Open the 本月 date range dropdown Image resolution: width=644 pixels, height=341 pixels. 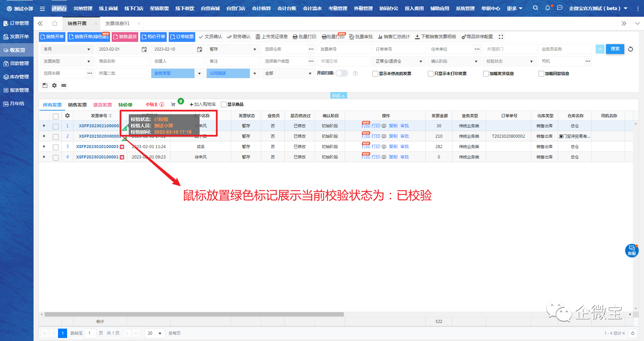coord(66,49)
